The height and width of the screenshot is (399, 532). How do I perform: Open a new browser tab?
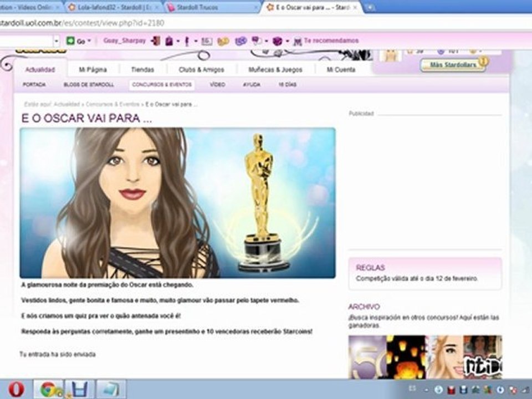(370, 7)
